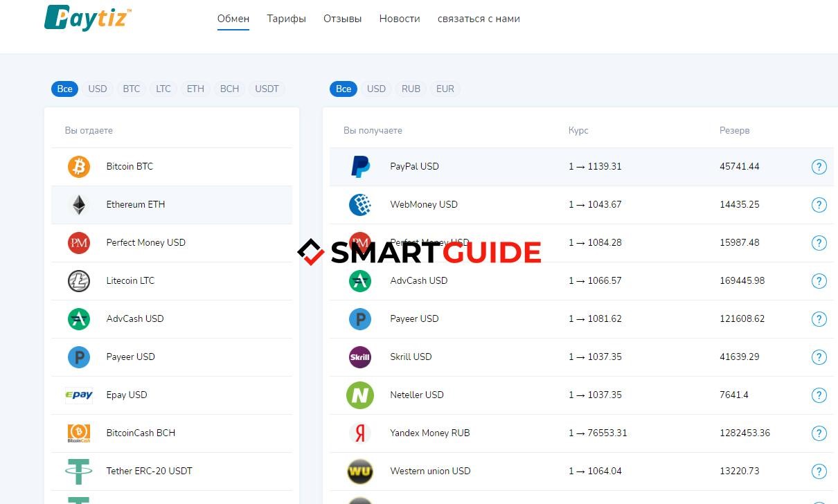
Task: Click the rate 1 → 1139.31
Action: click(595, 167)
